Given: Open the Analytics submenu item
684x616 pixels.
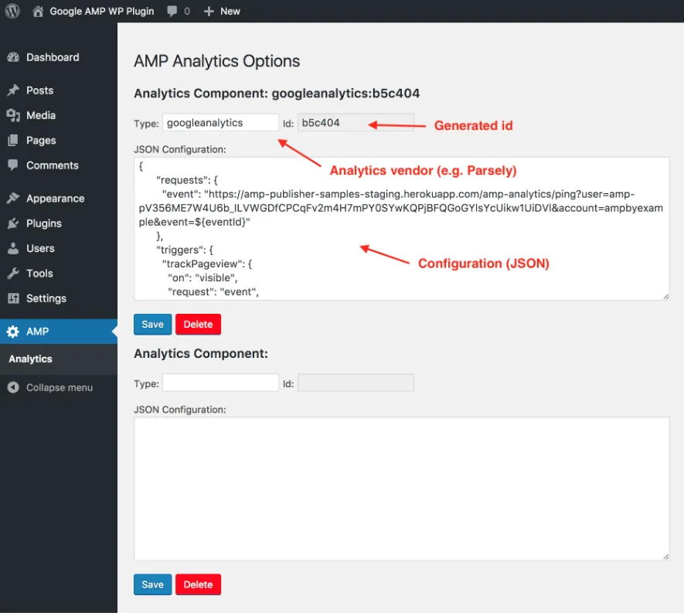Looking at the screenshot, I should click(x=31, y=359).
